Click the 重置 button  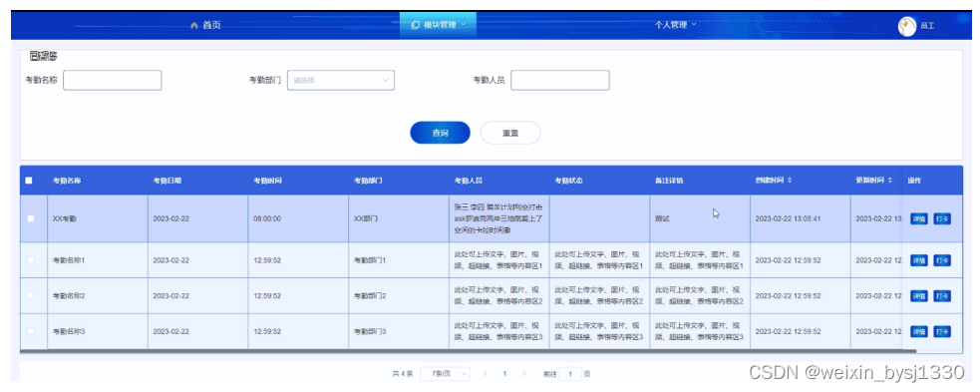(510, 133)
